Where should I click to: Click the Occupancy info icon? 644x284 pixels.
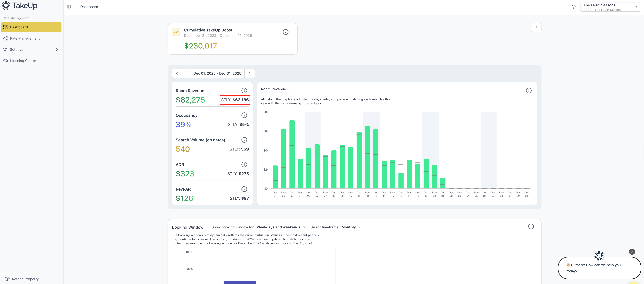(x=244, y=115)
